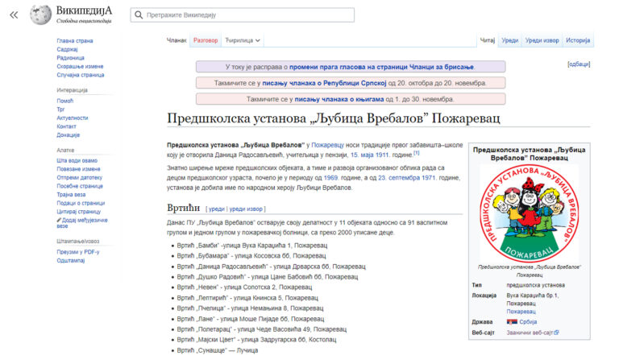Open Wikipedia globe logo home link
The image size is (619, 364).
(x=40, y=14)
